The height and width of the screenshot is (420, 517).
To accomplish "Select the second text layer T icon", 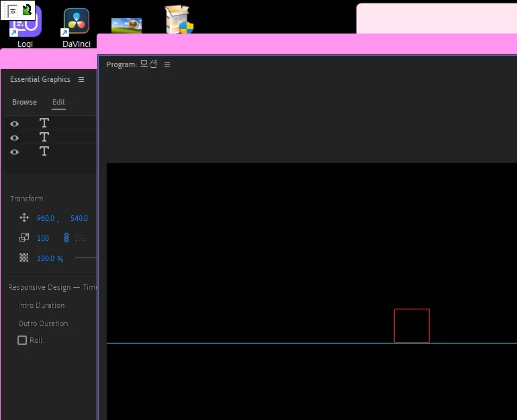I will coord(44,137).
